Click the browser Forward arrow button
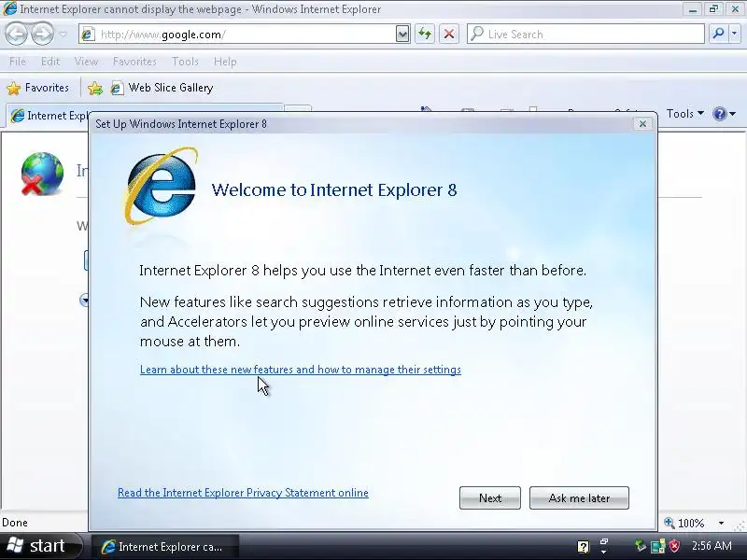 43,35
